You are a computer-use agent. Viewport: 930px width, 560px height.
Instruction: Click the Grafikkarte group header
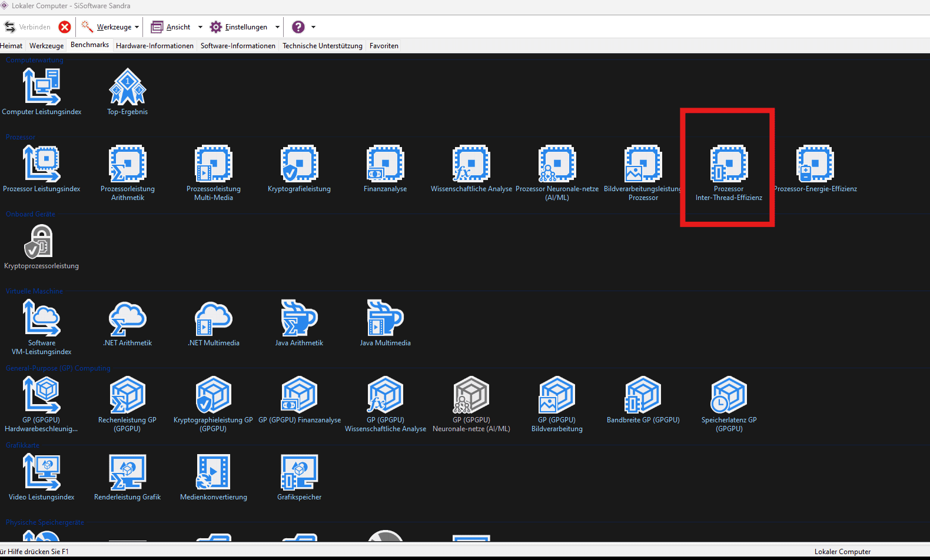(22, 445)
